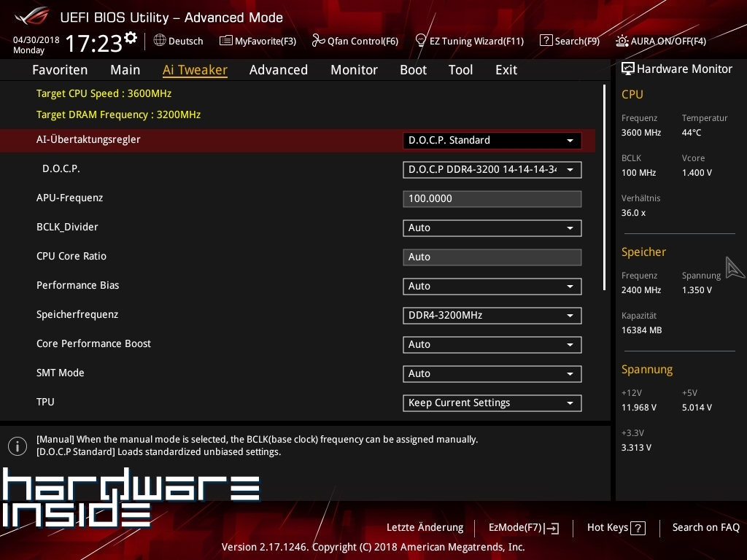The width and height of the screenshot is (747, 560).
Task: Click Deutsch language button
Action: coord(178,41)
